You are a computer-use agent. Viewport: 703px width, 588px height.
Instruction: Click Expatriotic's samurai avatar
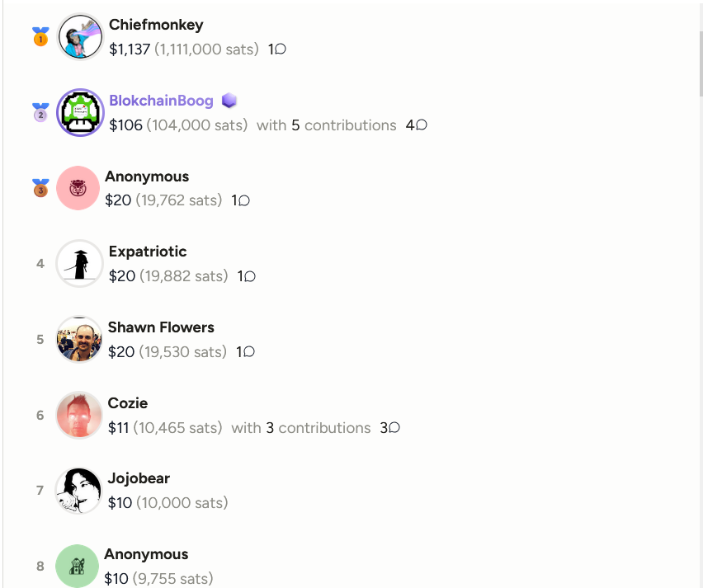pos(79,264)
